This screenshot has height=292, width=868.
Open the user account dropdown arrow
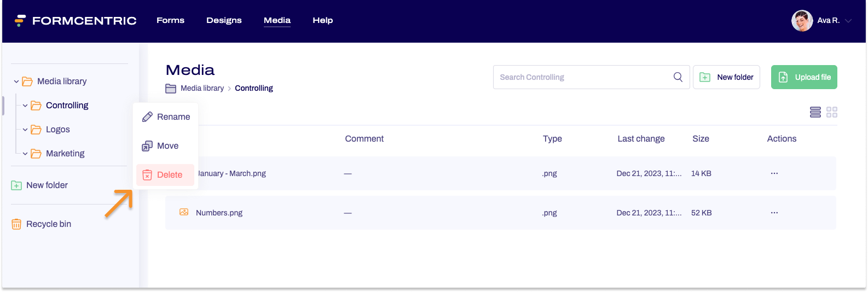[848, 21]
